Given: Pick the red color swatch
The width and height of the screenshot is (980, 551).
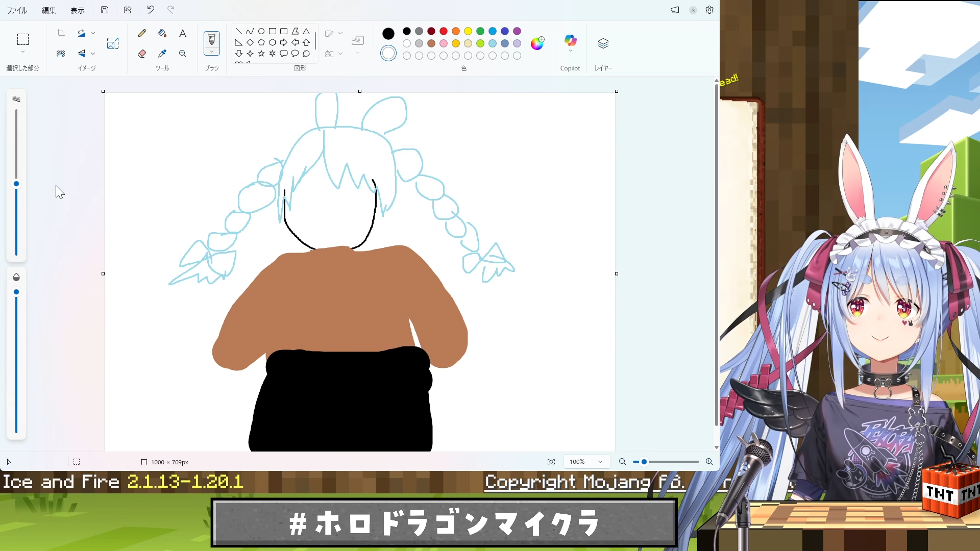Looking at the screenshot, I should click(x=444, y=31).
